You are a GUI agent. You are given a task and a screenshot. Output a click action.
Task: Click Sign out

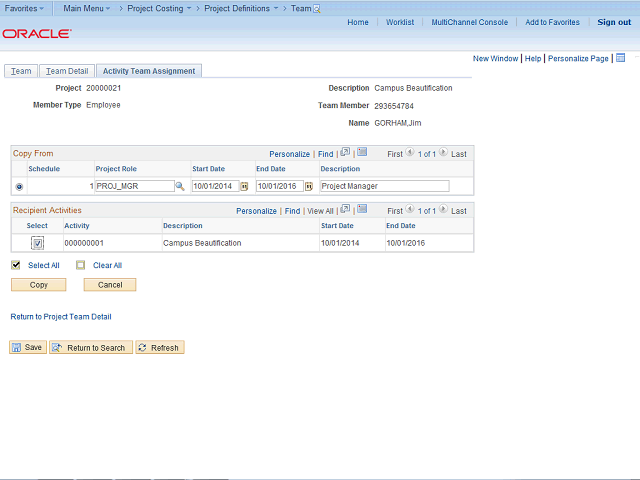[614, 22]
